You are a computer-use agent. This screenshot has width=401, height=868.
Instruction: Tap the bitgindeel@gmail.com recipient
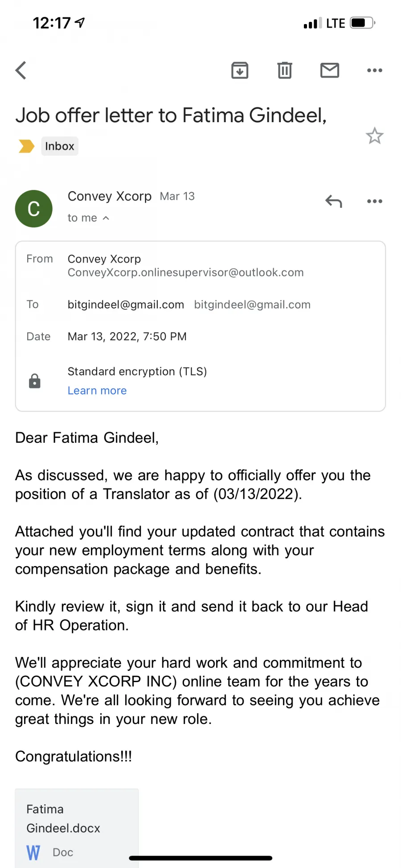[x=126, y=304]
